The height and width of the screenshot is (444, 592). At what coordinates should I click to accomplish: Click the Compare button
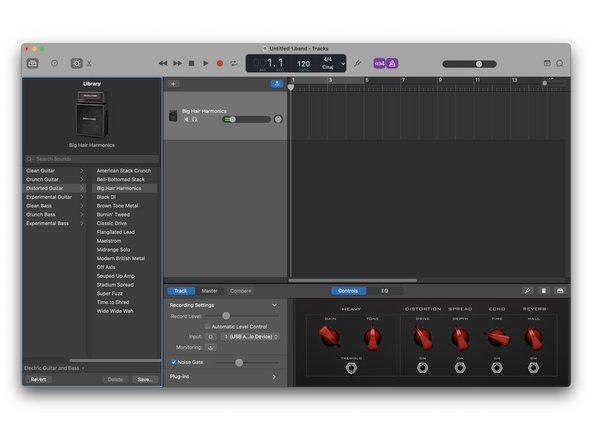tap(240, 291)
